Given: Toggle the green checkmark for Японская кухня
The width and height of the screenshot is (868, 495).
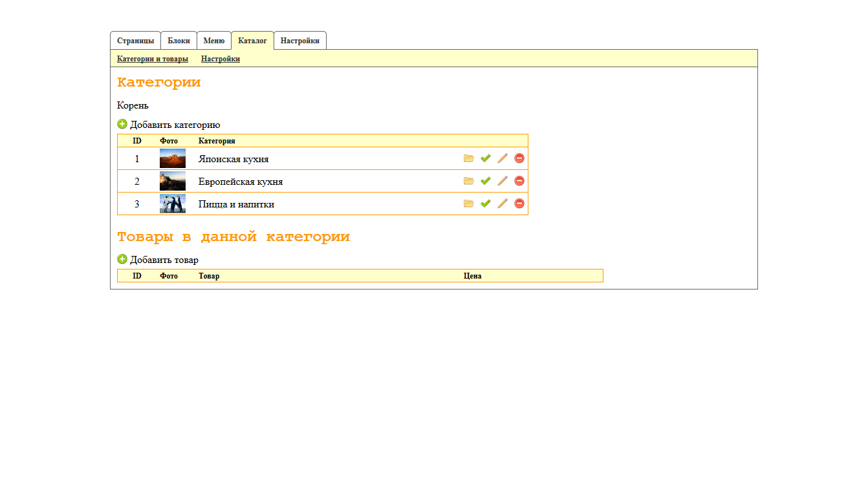Looking at the screenshot, I should tap(486, 158).
